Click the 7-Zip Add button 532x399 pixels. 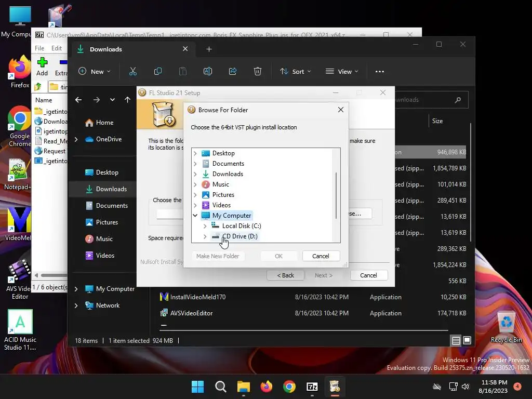tap(42, 67)
